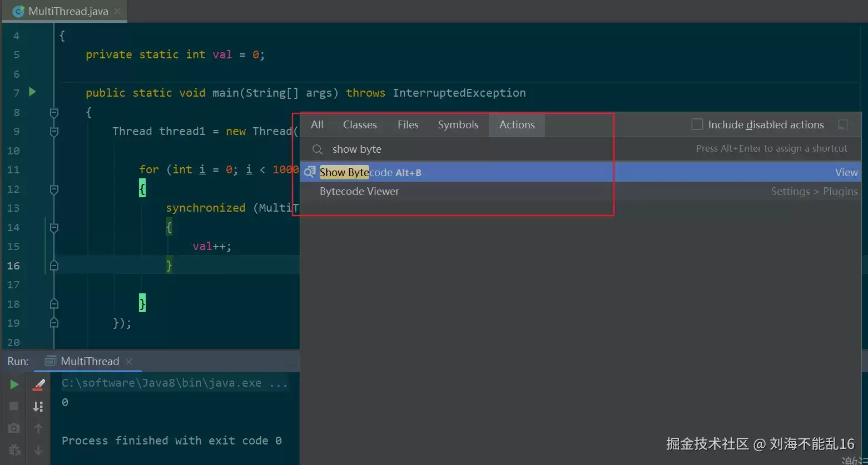Click 'Thread thread1' declaration on line 9
The image size is (868, 465).
[159, 131]
